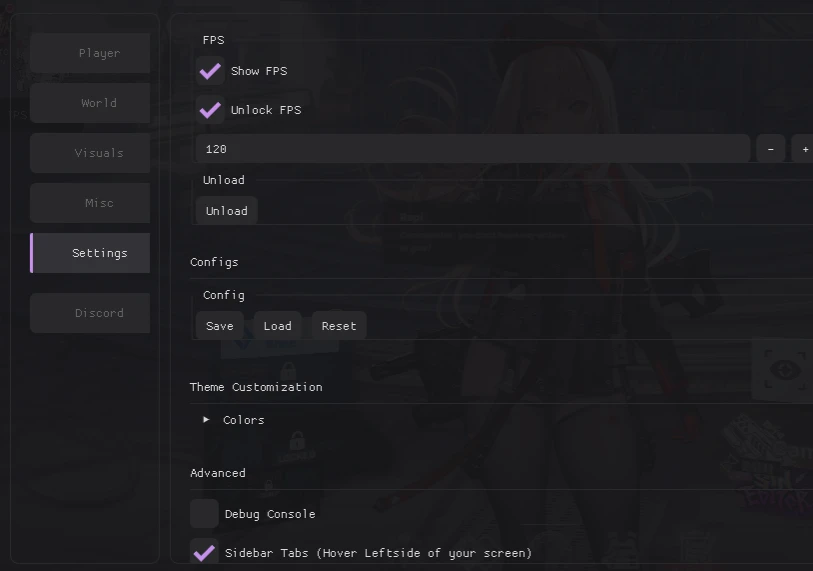Expand the Colors section
This screenshot has height=571, width=813.
coord(207,420)
